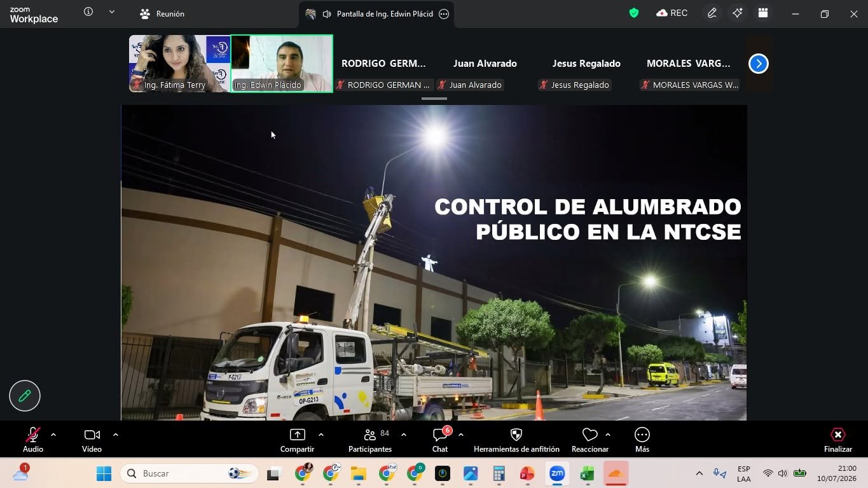Open the Photos app taskbar icon
This screenshot has height=488, width=868.
click(x=471, y=473)
